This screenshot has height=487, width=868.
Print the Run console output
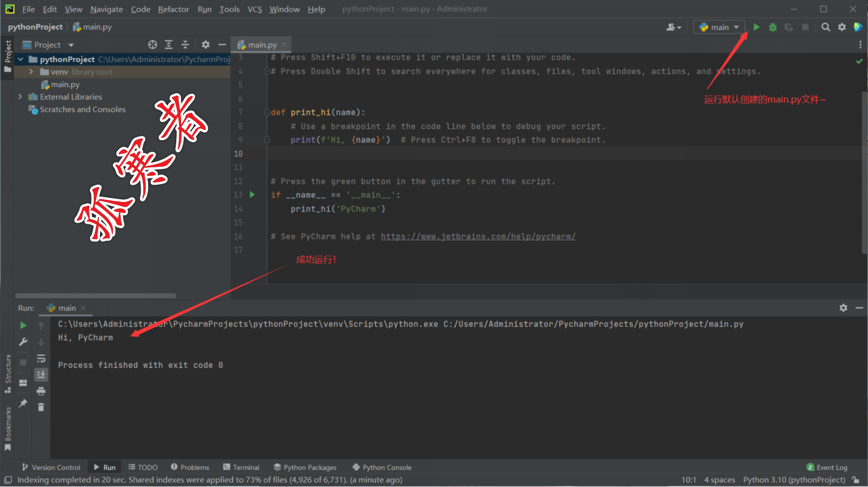point(41,391)
